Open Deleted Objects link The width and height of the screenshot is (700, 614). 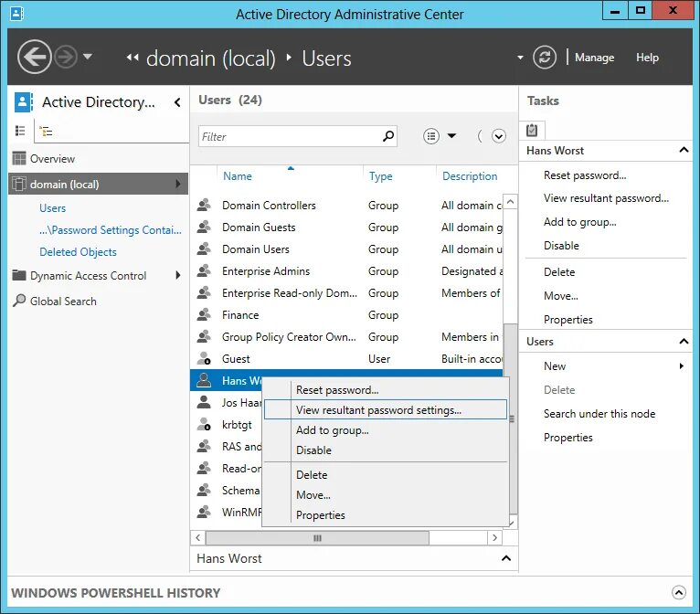coord(78,252)
